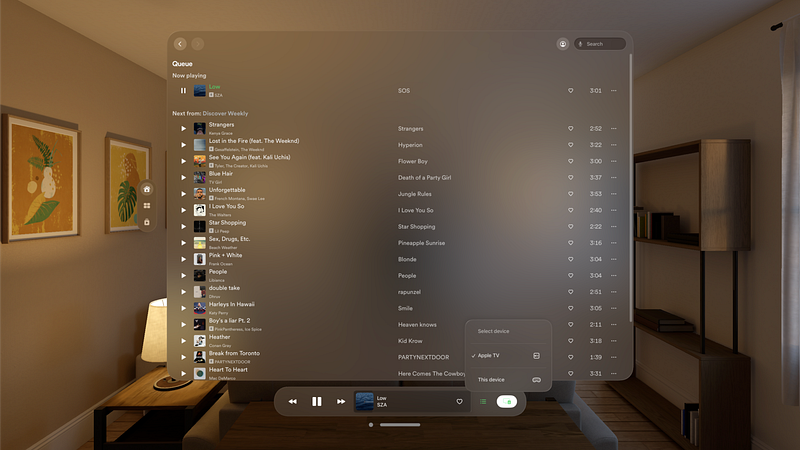Click the window close dot below player
Image resolution: width=800 pixels, height=450 pixels.
tap(371, 424)
